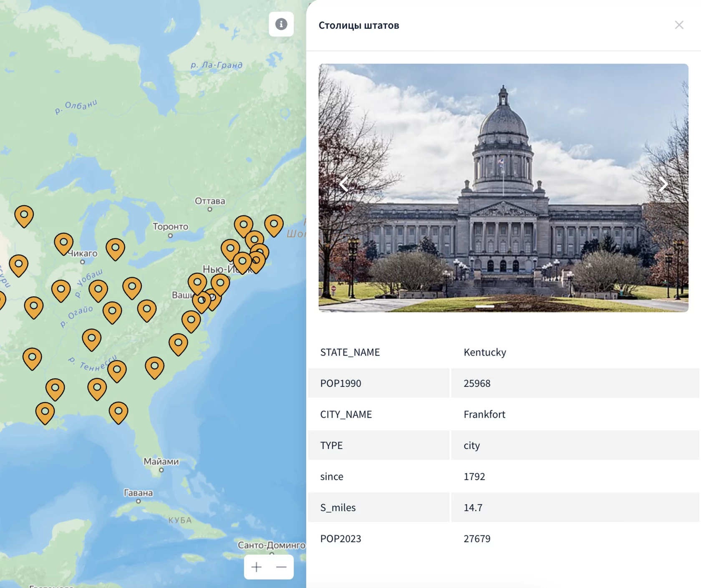Jump to the third carousel slide indicator
701x588 pixels.
click(526, 306)
